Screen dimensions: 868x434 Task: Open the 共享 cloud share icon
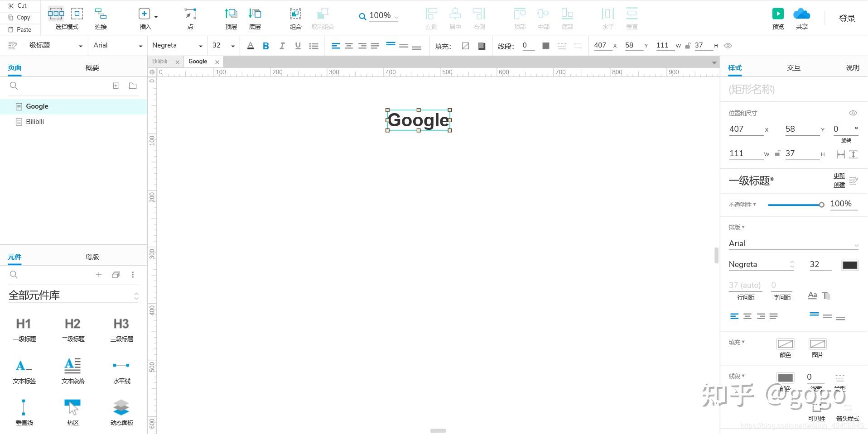[801, 14]
